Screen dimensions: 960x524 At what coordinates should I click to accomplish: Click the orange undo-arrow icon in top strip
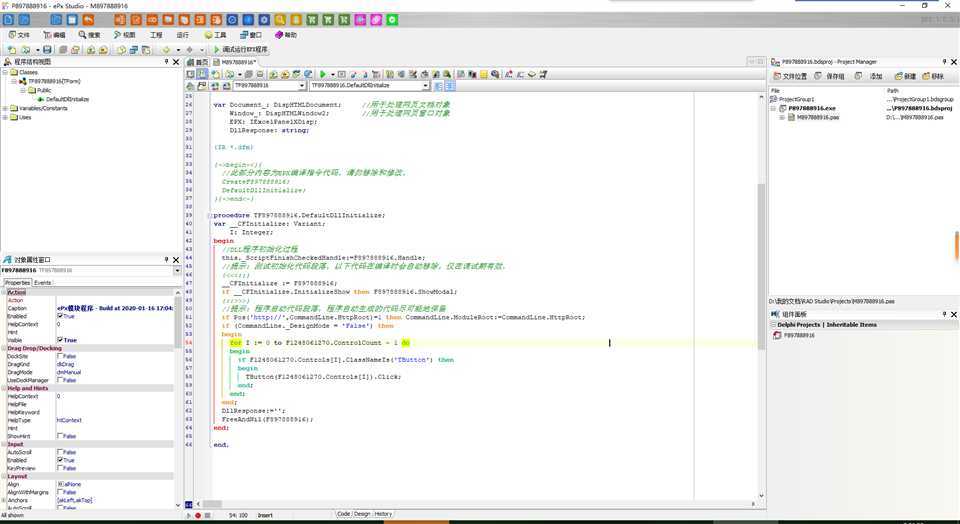point(88,20)
